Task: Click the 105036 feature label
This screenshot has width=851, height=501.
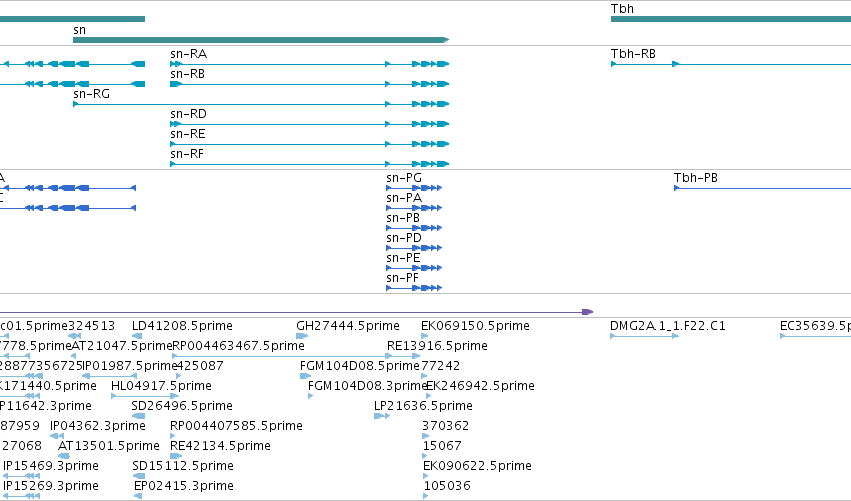Action: (x=447, y=486)
